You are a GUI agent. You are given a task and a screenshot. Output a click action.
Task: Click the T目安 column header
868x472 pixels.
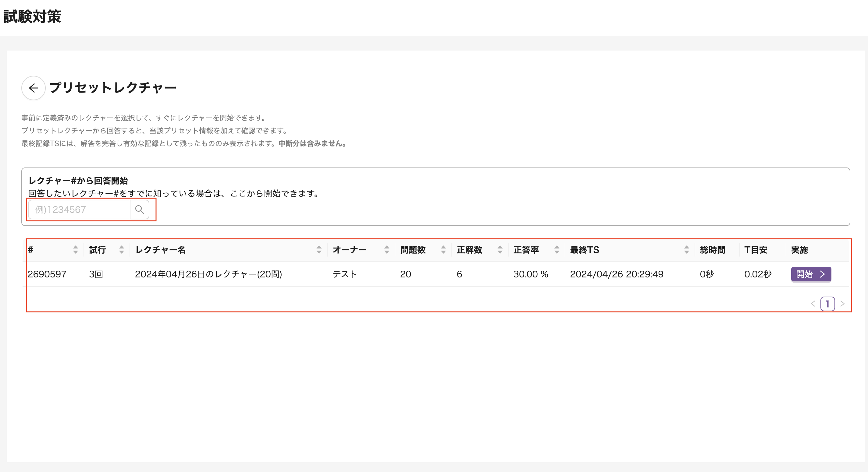click(x=756, y=250)
